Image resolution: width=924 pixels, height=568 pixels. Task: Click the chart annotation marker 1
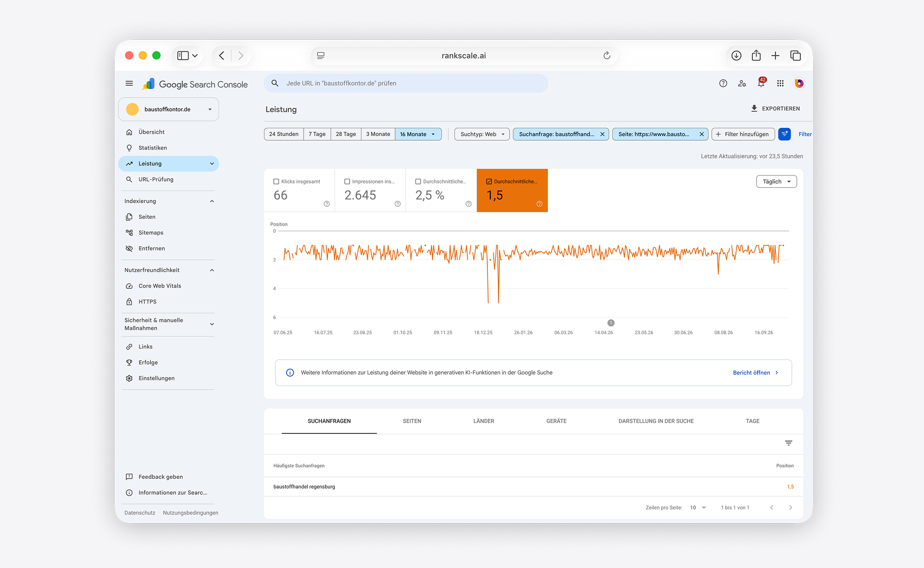pyautogui.click(x=611, y=323)
